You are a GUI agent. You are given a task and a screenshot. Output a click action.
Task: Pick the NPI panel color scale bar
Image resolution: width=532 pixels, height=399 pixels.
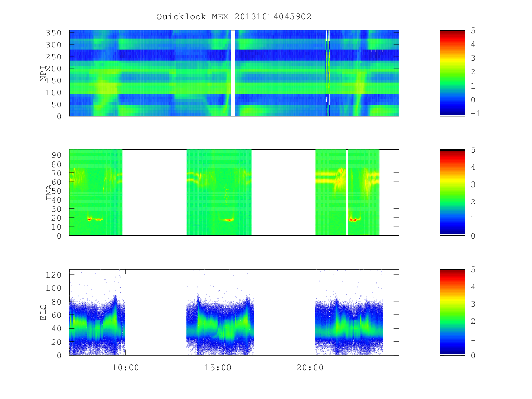click(x=452, y=73)
